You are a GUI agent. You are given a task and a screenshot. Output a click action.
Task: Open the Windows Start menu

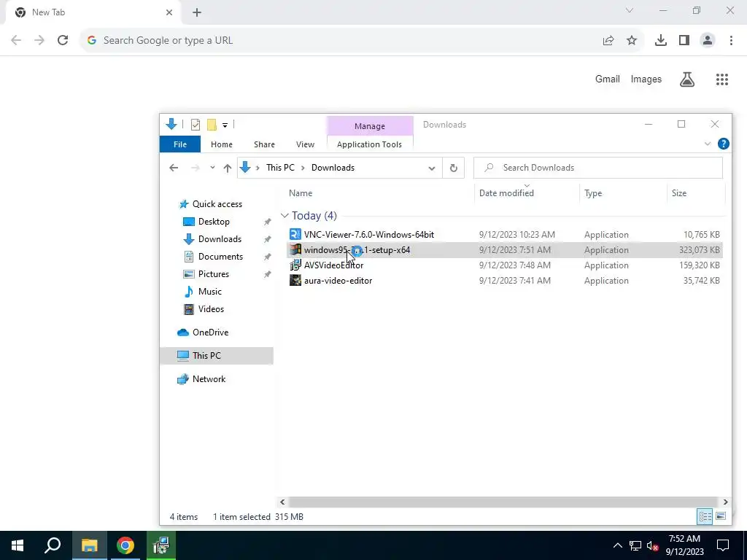click(18, 545)
